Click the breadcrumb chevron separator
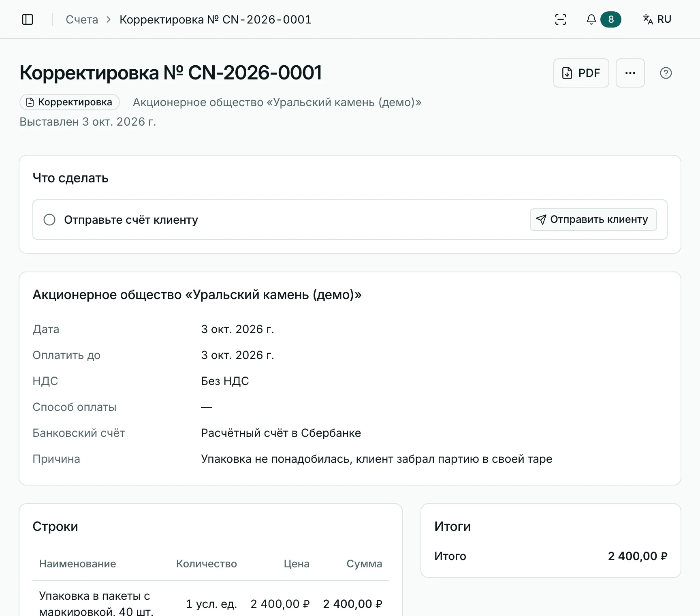This screenshot has width=700, height=616. [109, 19]
